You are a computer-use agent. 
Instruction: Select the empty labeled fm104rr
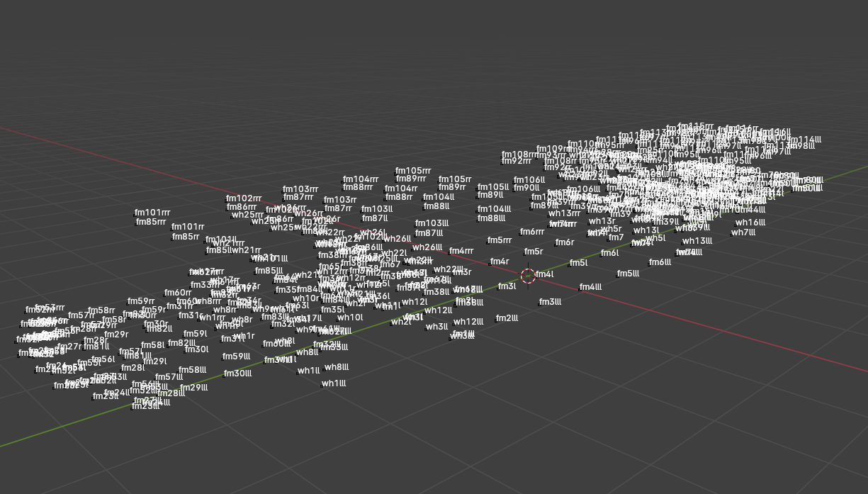point(401,189)
